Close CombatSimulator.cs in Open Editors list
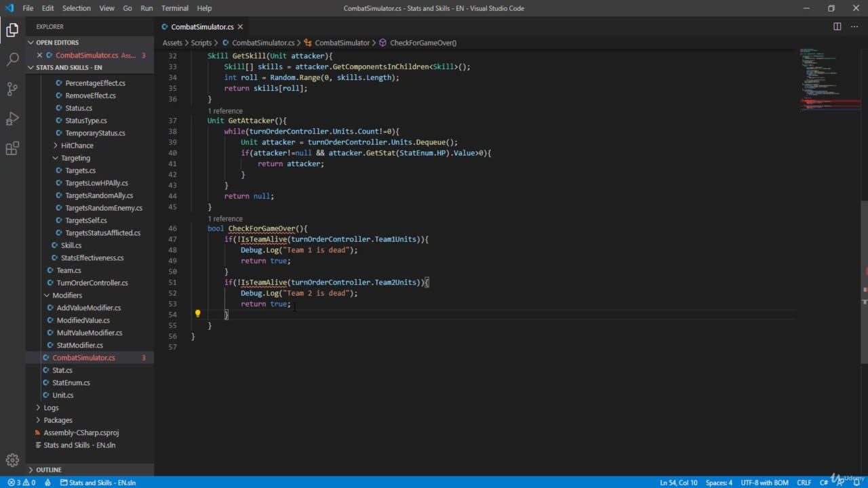Image resolution: width=868 pixels, height=488 pixels. pyautogui.click(x=39, y=55)
